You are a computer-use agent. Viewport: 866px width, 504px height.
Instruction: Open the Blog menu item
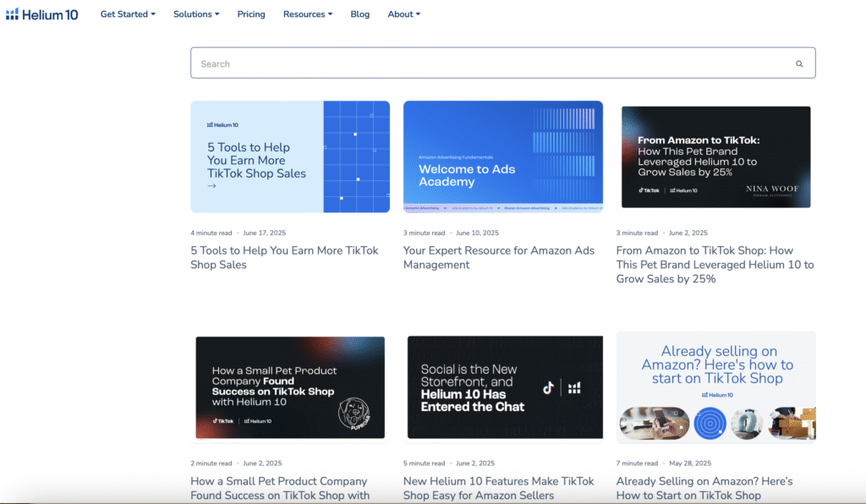[x=360, y=14]
